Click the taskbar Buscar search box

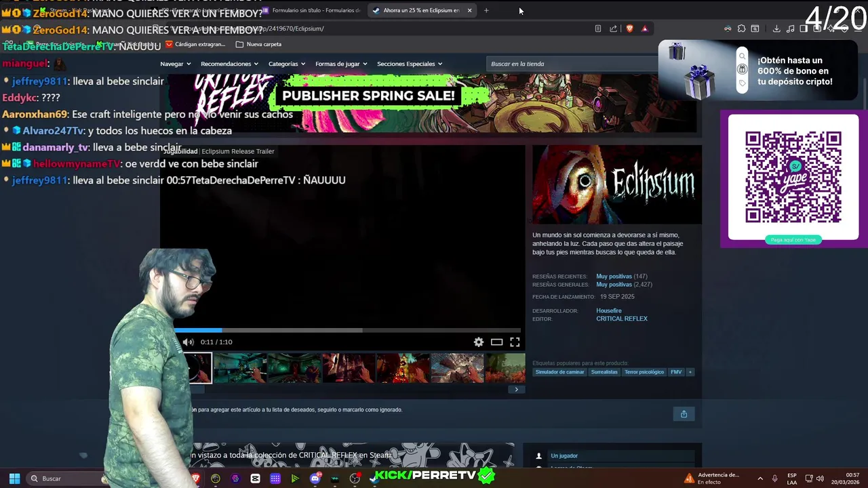(x=64, y=479)
